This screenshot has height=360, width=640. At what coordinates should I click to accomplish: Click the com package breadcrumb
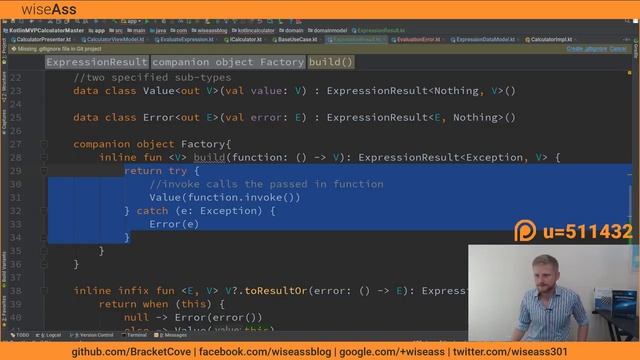coord(178,31)
